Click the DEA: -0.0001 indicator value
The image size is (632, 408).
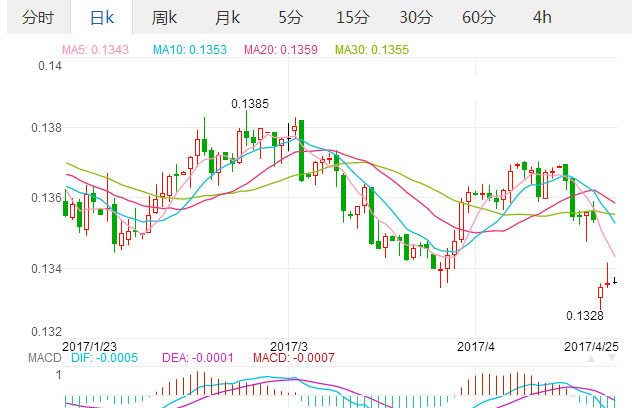198,358
